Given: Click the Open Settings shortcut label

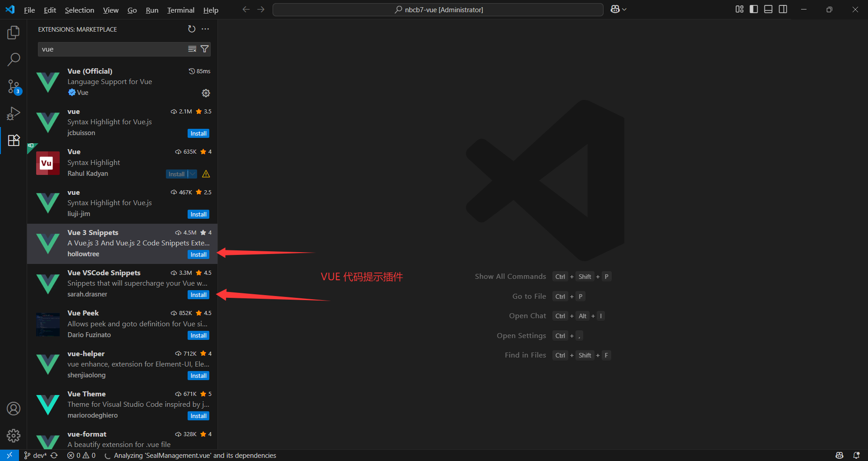Looking at the screenshot, I should (521, 336).
